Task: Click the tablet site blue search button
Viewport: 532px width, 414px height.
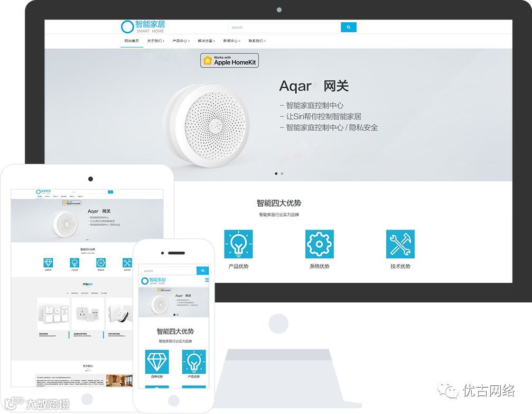Action: point(110,192)
